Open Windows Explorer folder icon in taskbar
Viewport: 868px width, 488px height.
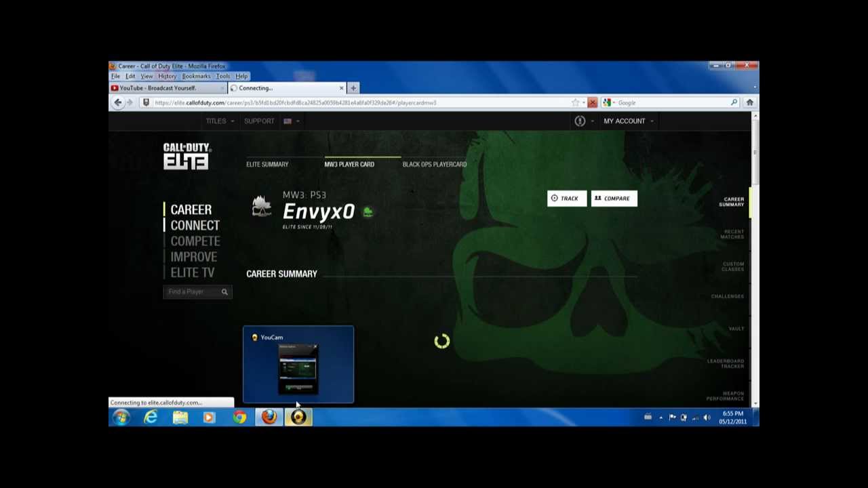(180, 418)
